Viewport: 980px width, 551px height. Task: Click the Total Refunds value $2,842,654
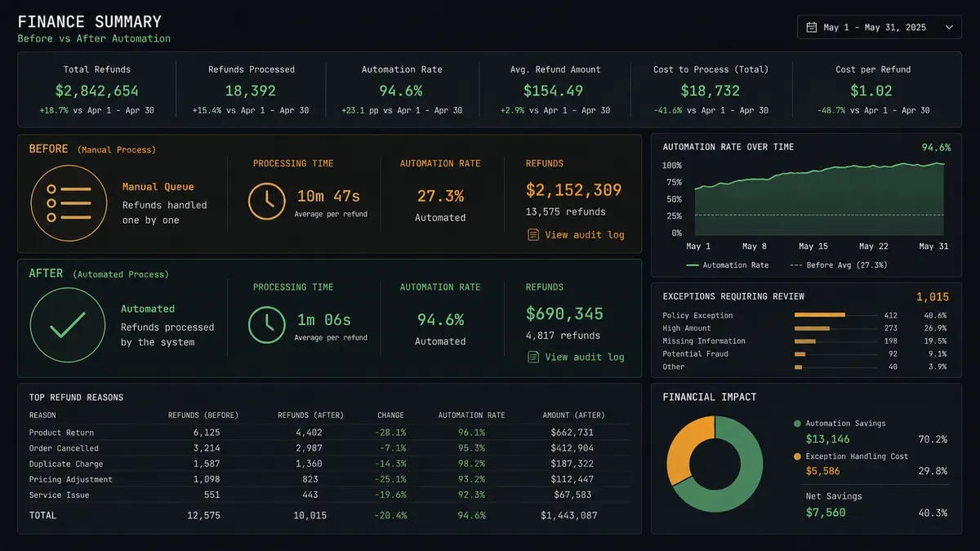pos(97,91)
